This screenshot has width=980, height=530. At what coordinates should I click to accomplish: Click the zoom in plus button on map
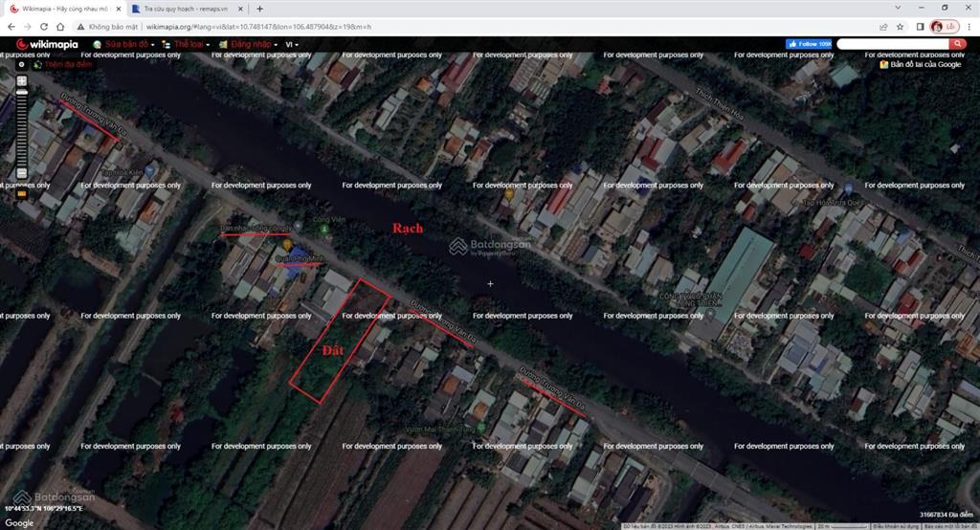22,80
